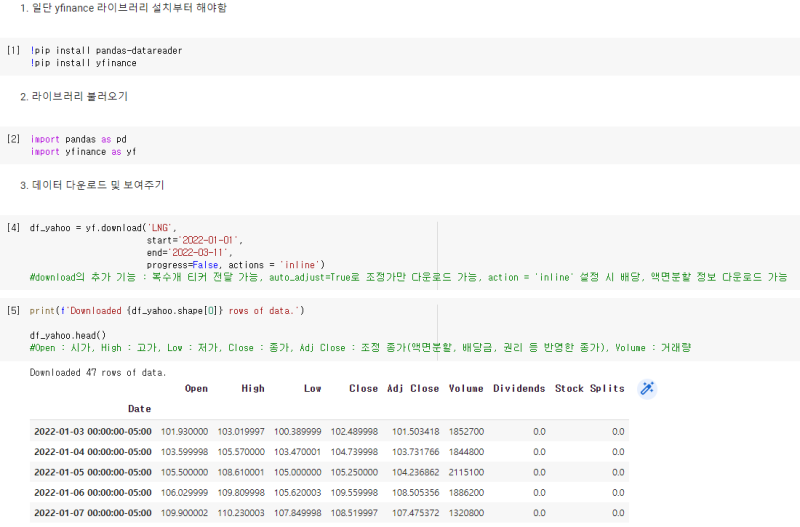Screen dimensions: 800x527
Task: Run the pip install cell marked [1]
Action: [14, 50]
